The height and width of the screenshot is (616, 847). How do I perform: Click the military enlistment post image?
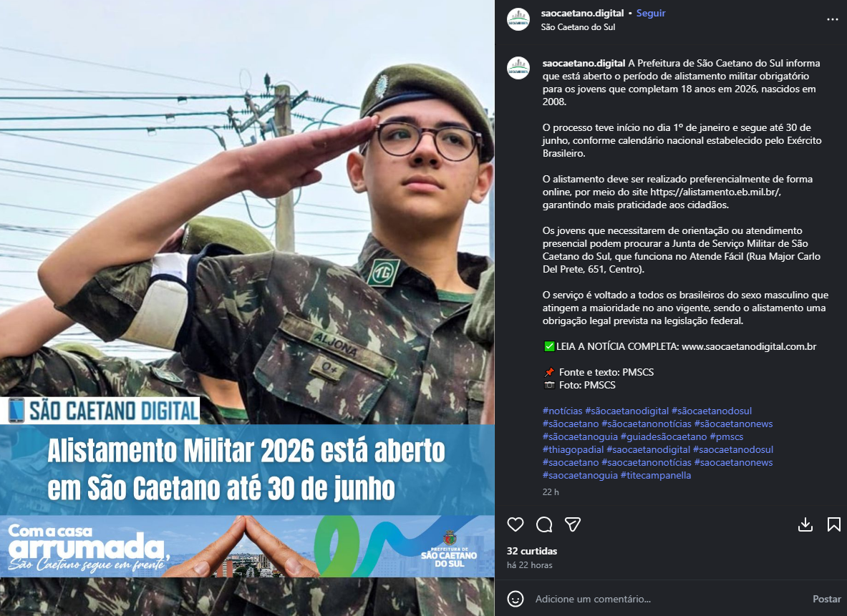(247, 308)
